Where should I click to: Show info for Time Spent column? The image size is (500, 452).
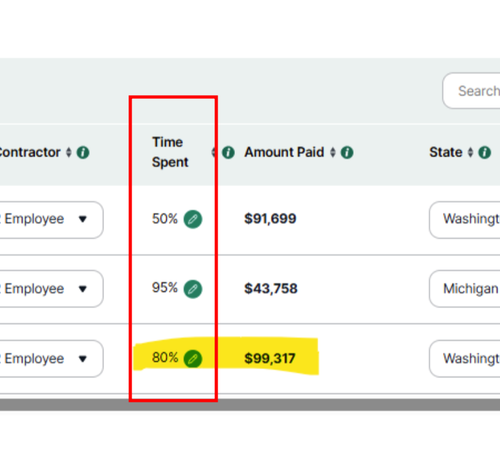[228, 153]
